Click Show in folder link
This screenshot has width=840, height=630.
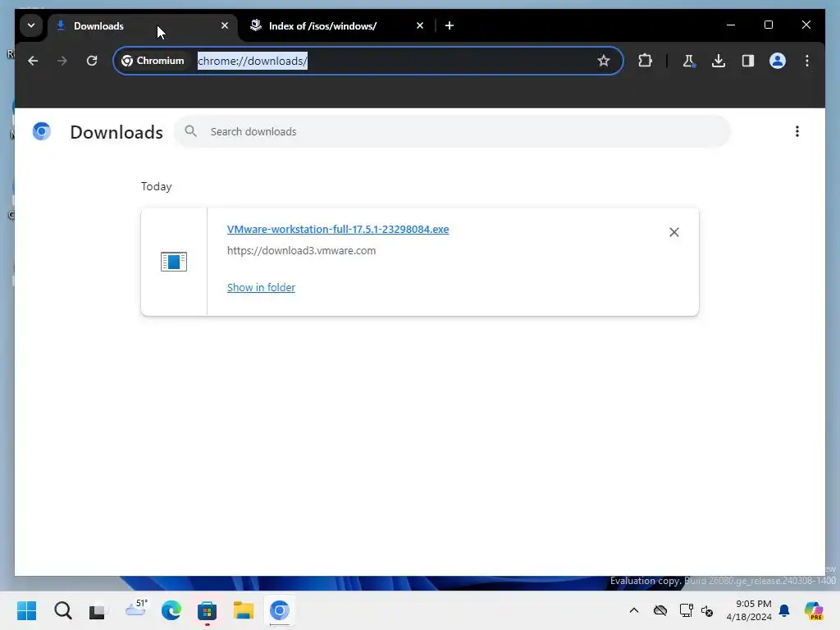tap(261, 288)
